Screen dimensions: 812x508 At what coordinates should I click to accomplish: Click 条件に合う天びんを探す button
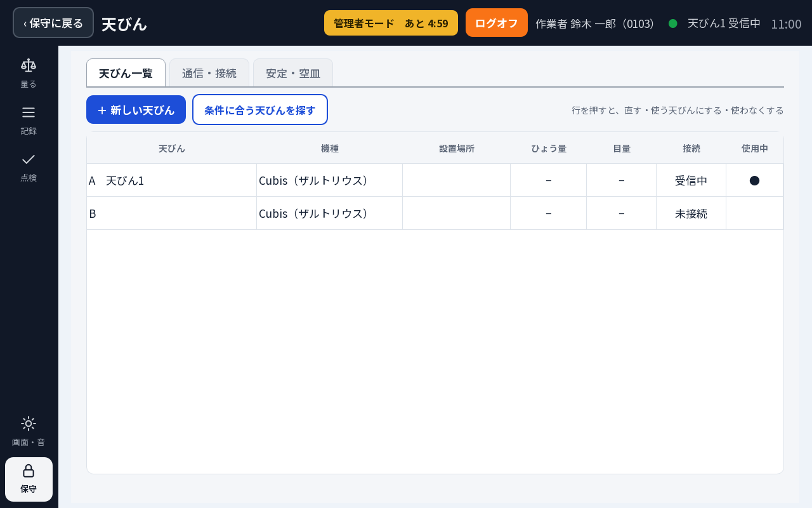[260, 110]
